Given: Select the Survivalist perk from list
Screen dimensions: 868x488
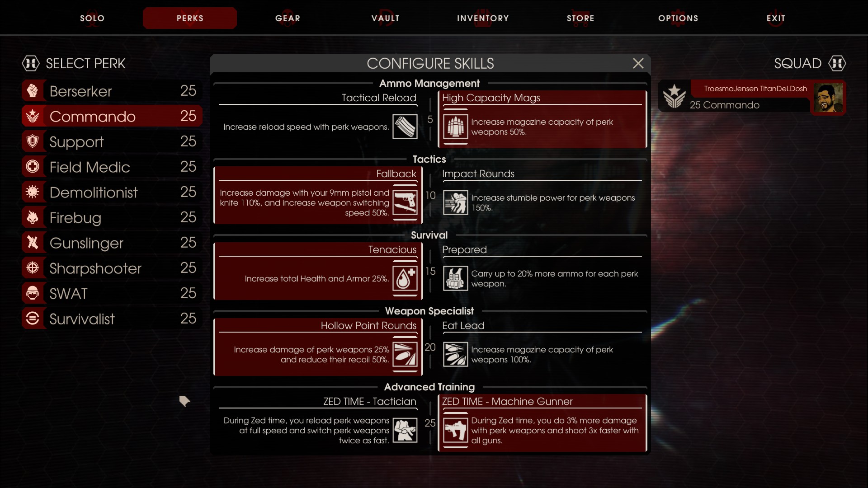Looking at the screenshot, I should tap(112, 319).
